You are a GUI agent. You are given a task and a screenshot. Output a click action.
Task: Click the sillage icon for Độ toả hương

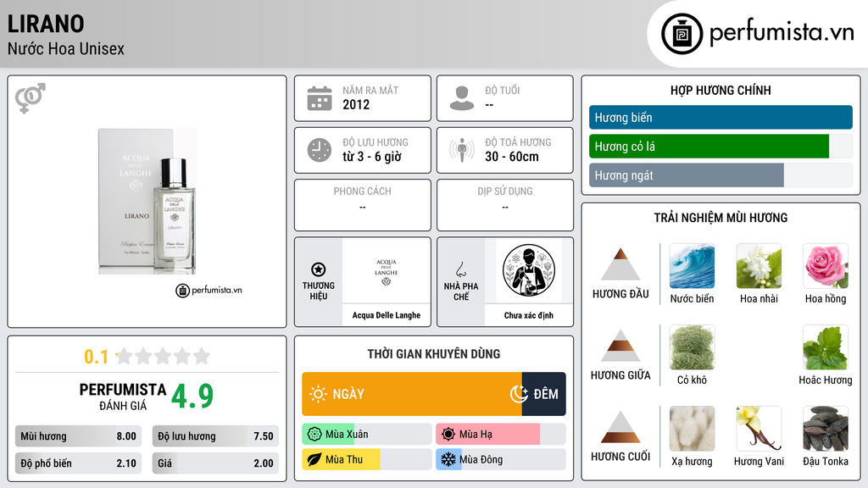[462, 150]
